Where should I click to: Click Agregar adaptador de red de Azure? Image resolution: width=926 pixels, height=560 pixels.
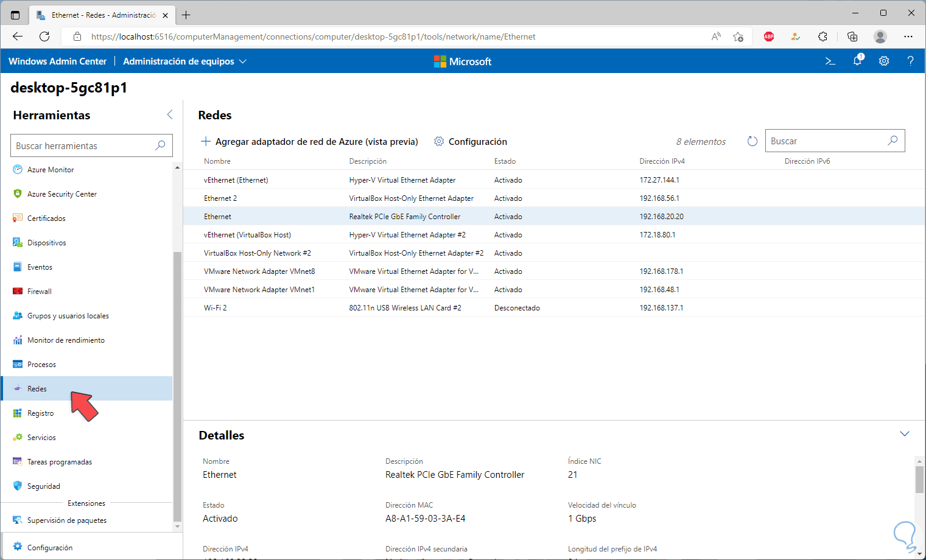click(309, 142)
